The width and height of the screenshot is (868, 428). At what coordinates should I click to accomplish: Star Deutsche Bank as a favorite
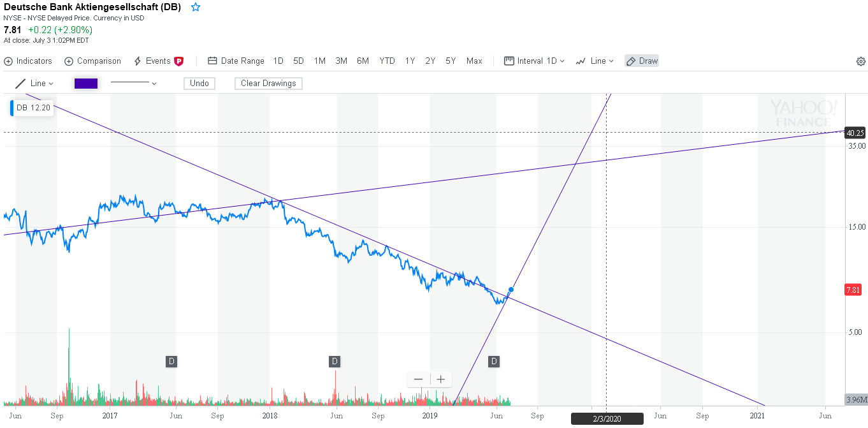(x=195, y=7)
